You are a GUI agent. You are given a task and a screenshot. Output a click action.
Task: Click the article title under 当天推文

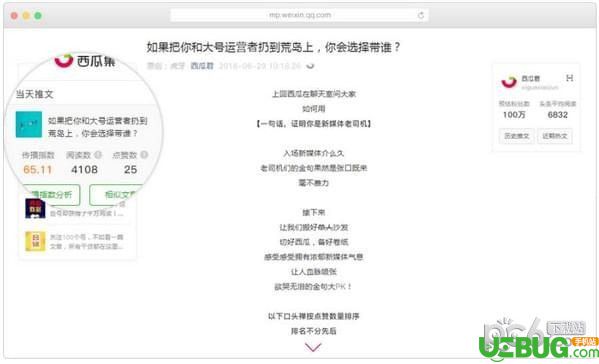[x=97, y=127]
